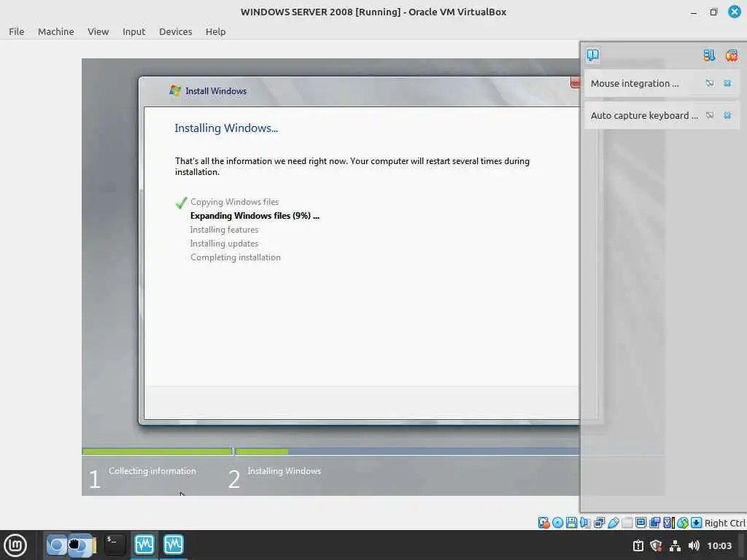Click the keyboard capture arrow icon

[x=696, y=523]
